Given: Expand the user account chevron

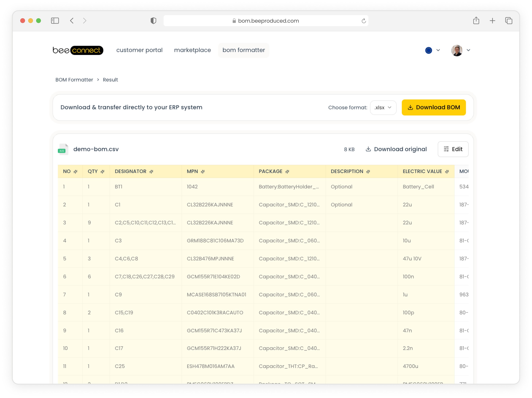Looking at the screenshot, I should pos(468,50).
